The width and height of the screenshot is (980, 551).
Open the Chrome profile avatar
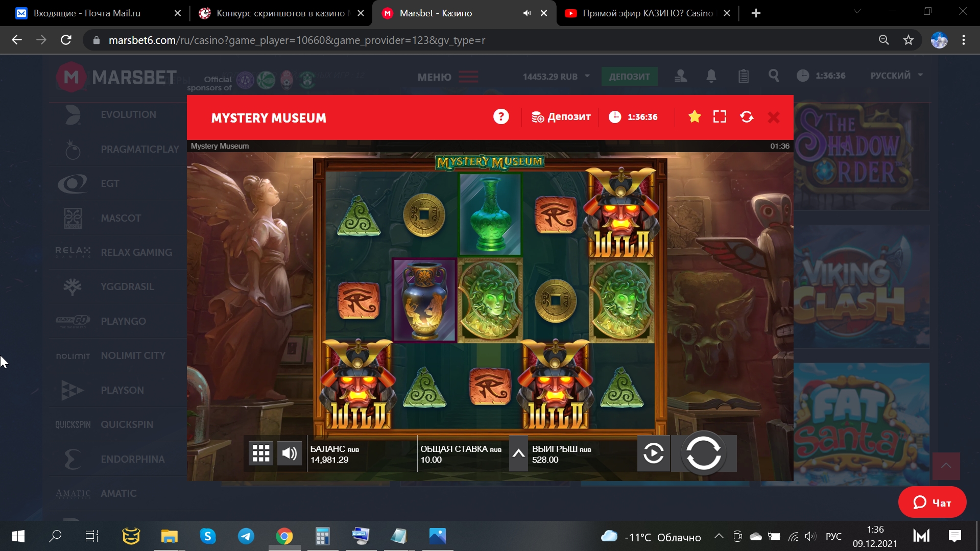(939, 40)
